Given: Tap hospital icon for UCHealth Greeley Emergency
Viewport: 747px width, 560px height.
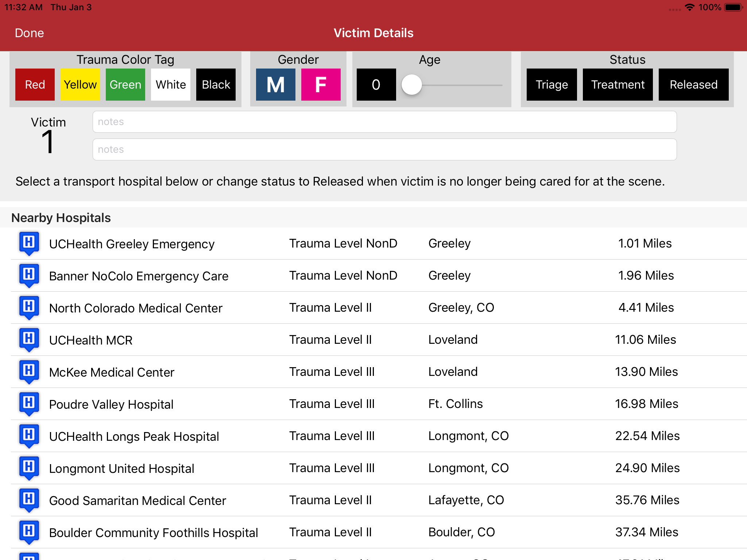Looking at the screenshot, I should click(29, 243).
